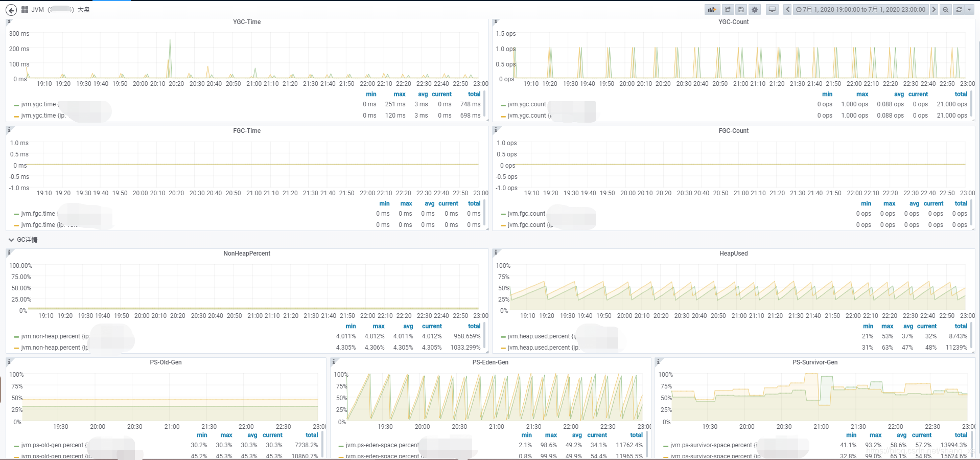
Task: Click the info icon on FGC-Count panel
Action: tap(496, 130)
